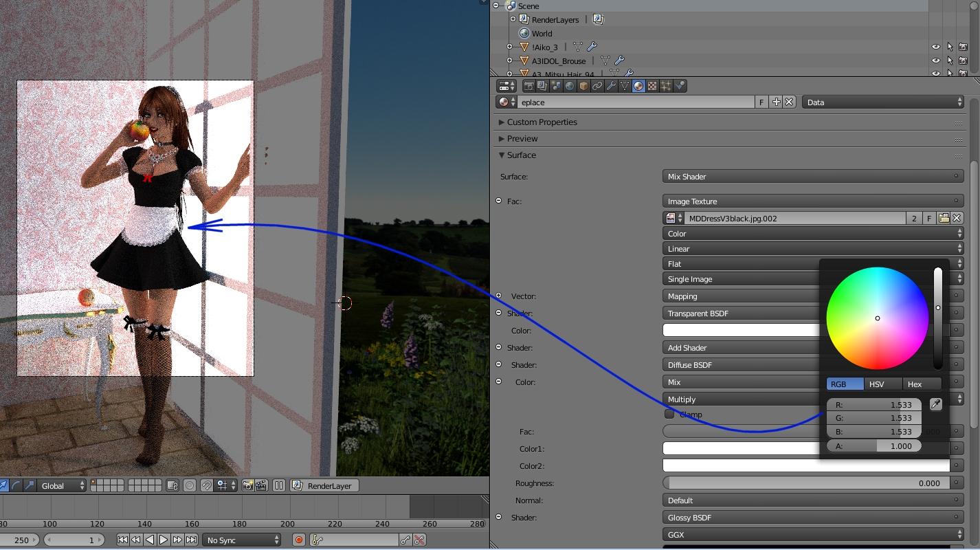Click the OpenGL render animation clapper icon
Viewport: 980px width, 550px height.
pos(261,485)
